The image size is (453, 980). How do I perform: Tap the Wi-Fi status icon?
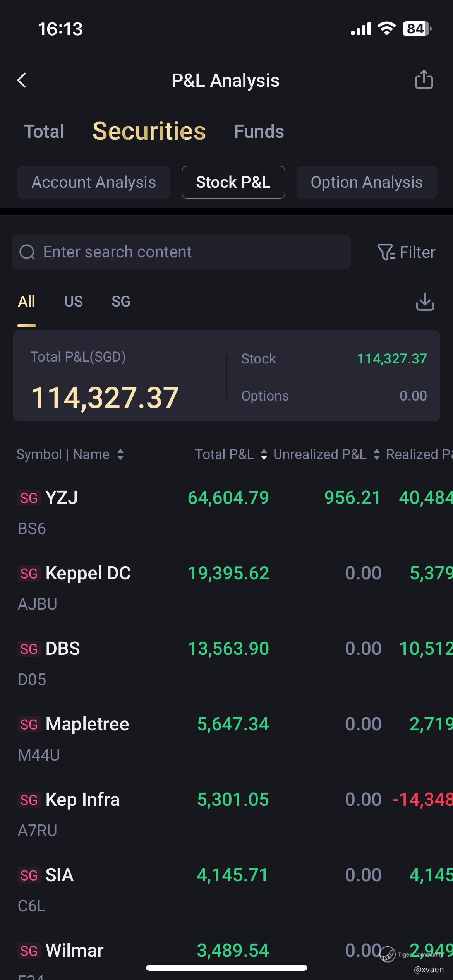pos(386,29)
